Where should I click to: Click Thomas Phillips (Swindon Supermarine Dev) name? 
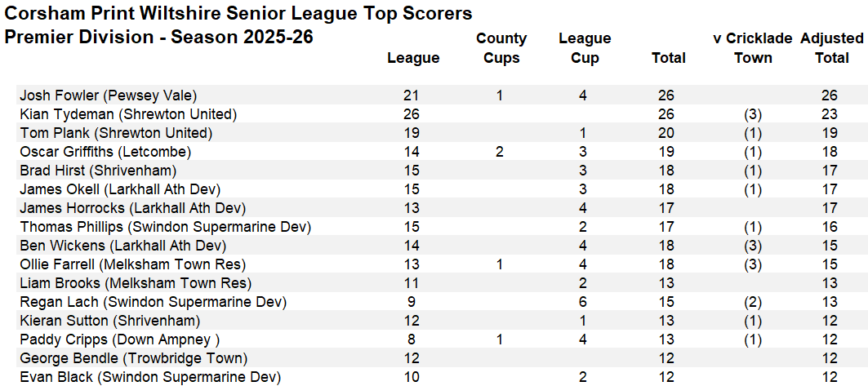[x=166, y=228]
